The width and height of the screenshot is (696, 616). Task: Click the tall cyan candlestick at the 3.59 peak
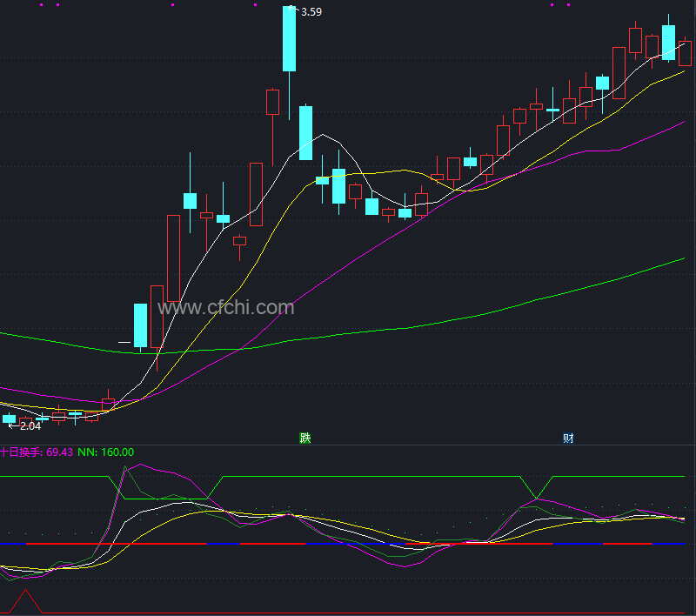(290, 38)
